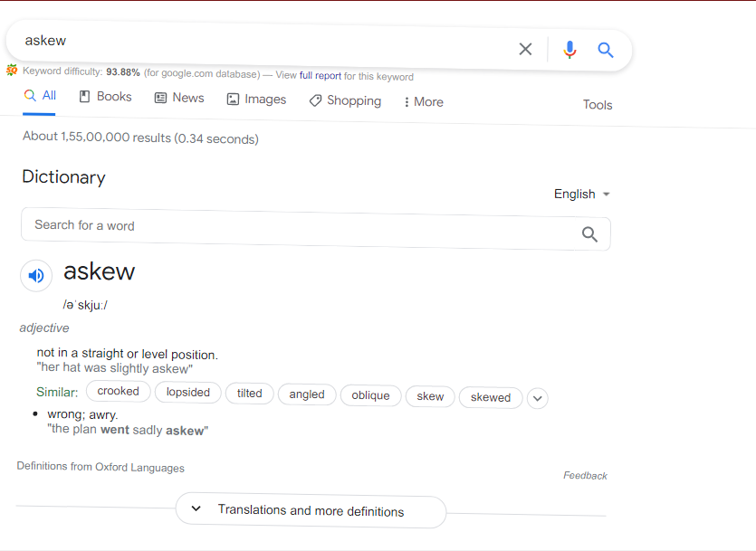The image size is (756, 551).
Task: Play pronunciation of askew via speaker icon
Action: pos(36,275)
